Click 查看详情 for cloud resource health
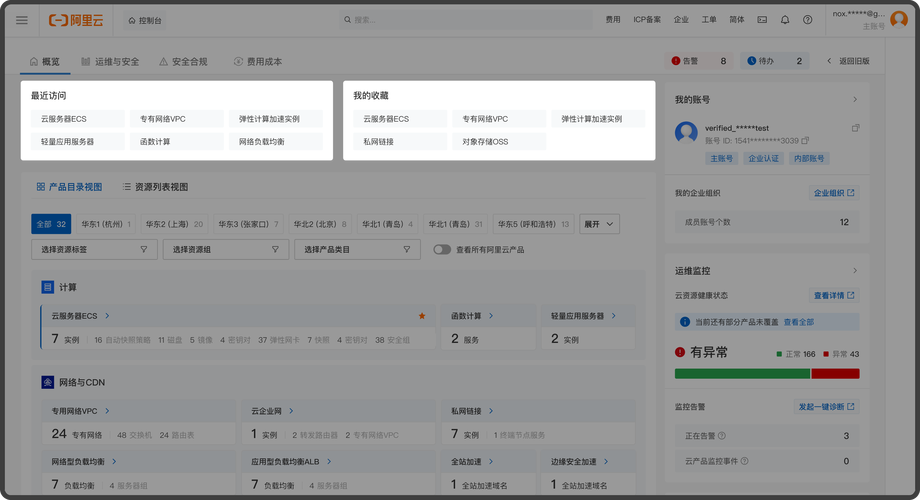 (x=834, y=295)
